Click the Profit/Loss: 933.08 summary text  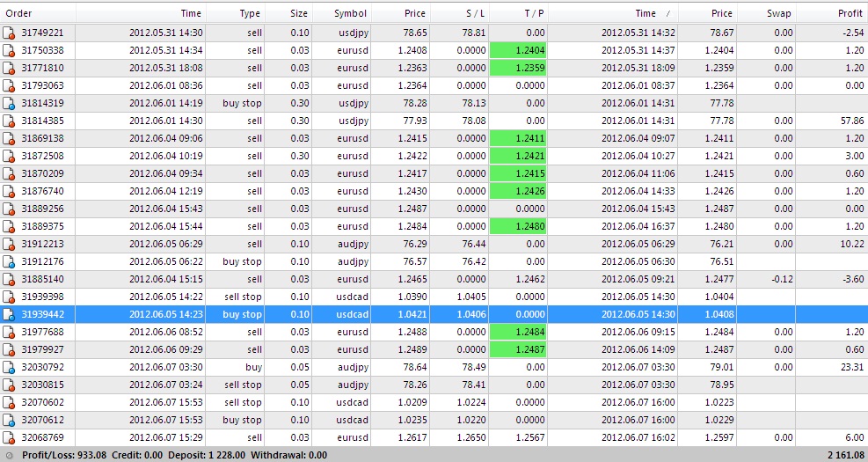coord(65,455)
